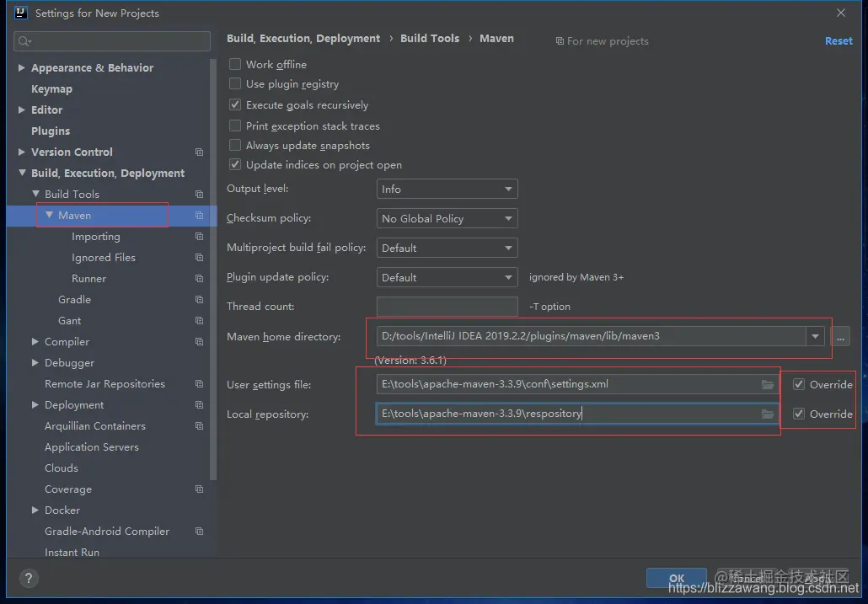The width and height of the screenshot is (868, 604).
Task: Select Application Servers settings page
Action: (91, 447)
